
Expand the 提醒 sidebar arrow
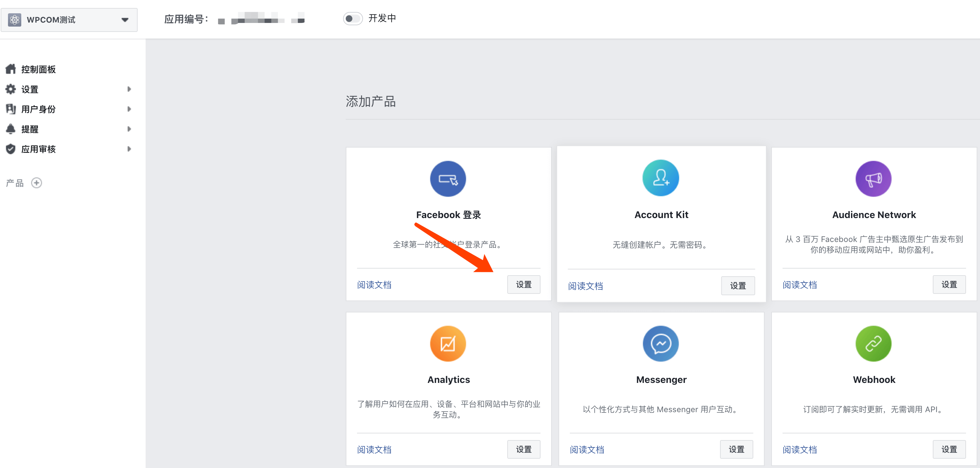click(129, 129)
